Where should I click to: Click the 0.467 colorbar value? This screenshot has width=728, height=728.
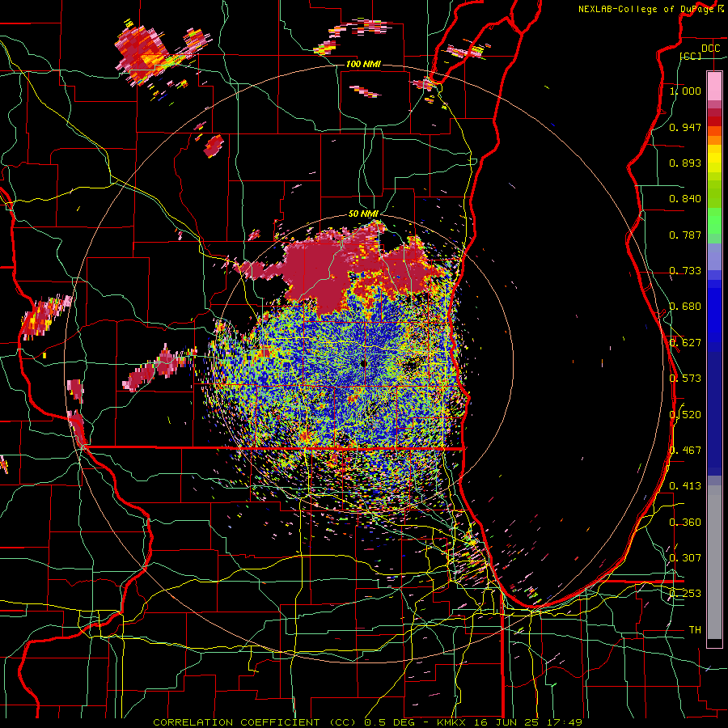tap(685, 451)
